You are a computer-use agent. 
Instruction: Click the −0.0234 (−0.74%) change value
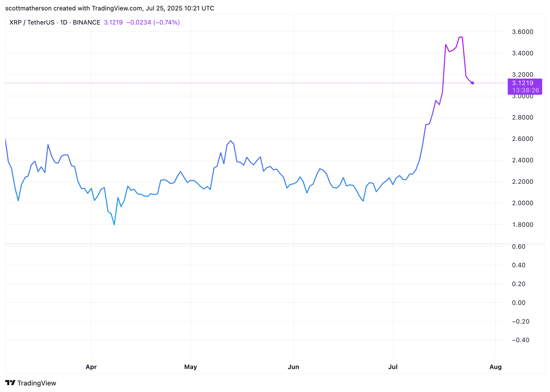tap(153, 22)
